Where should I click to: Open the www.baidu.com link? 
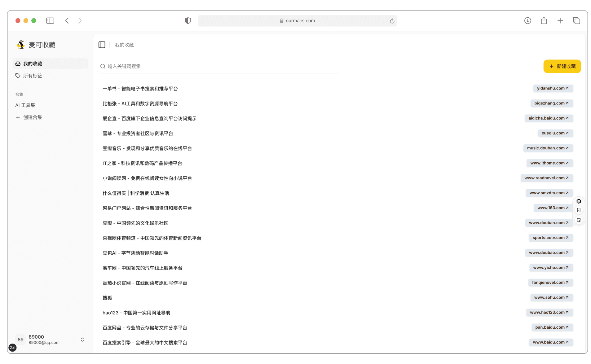pyautogui.click(x=551, y=342)
